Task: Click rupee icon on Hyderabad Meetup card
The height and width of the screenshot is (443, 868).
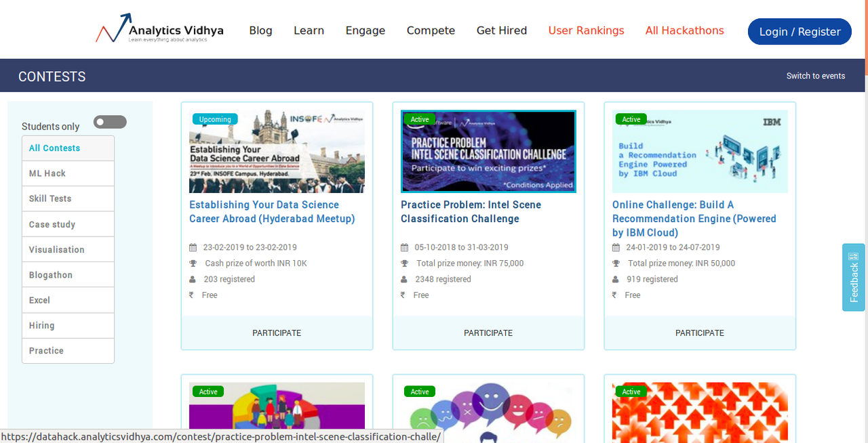Action: (x=191, y=295)
